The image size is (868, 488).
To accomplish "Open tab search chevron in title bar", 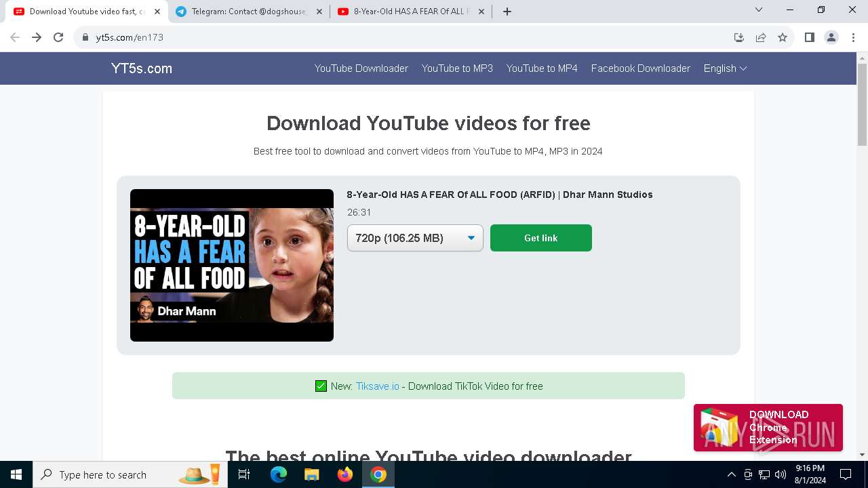I will click(x=759, y=9).
